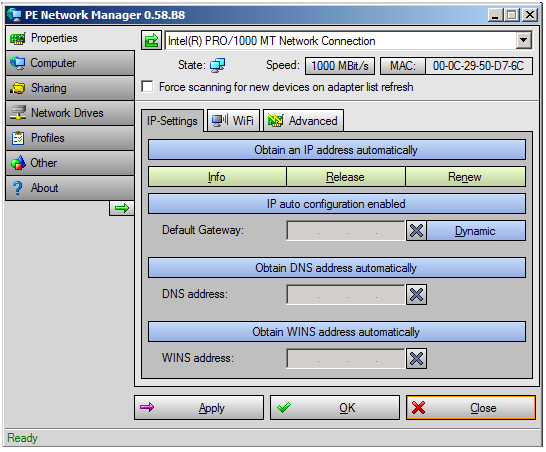The height and width of the screenshot is (452, 546).
Task: Click the 1000 MBit/s speed value
Action: 340,66
